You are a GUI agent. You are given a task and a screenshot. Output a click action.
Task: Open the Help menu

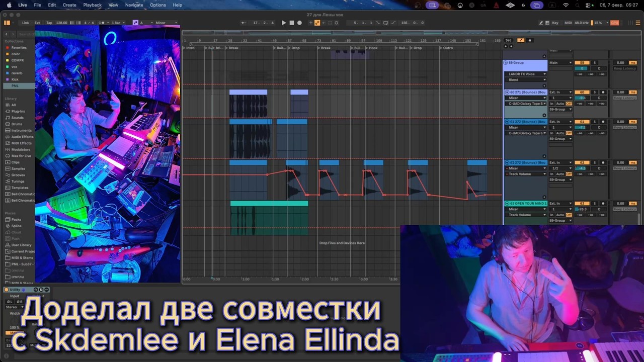click(x=178, y=5)
